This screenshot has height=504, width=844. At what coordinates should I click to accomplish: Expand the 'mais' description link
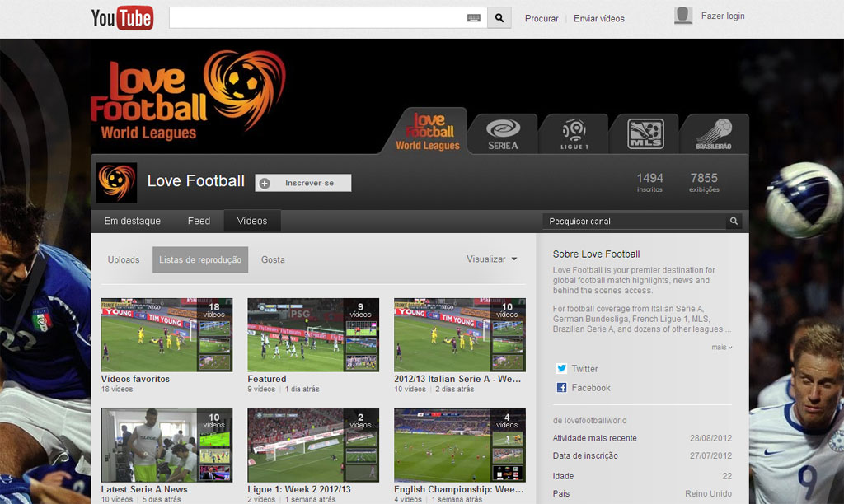point(722,348)
